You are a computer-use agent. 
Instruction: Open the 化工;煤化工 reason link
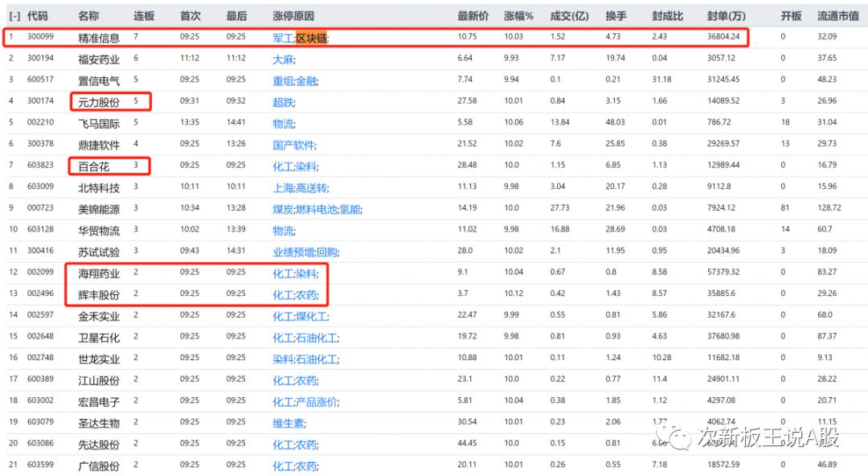301,317
